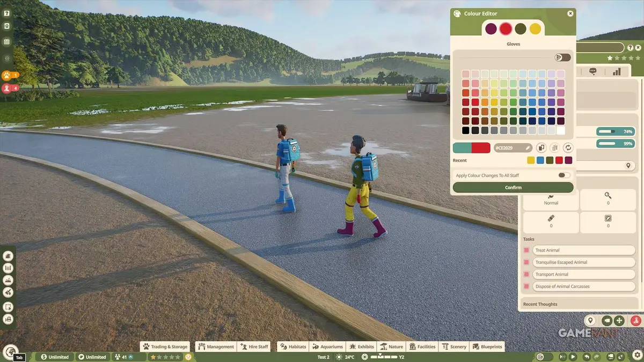Copy the colour with the copy icon
Image resolution: width=644 pixels, height=362 pixels.
(541, 147)
